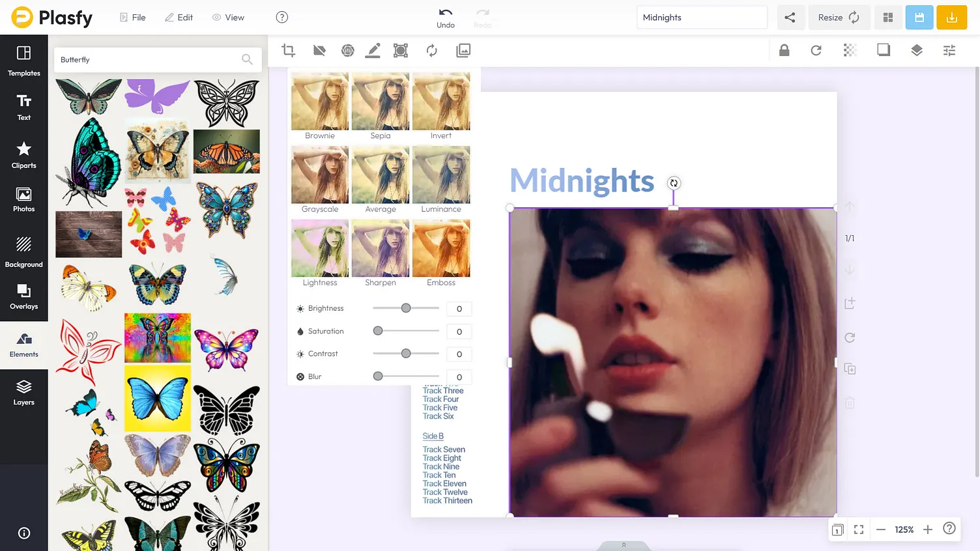980x551 pixels.
Task: Click the Brightness slider handle
Action: coord(406,308)
